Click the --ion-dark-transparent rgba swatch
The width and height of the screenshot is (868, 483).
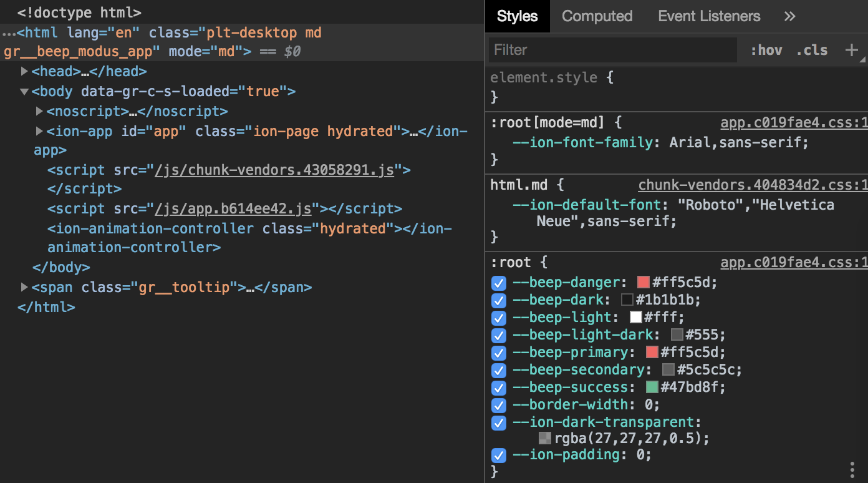coord(545,438)
